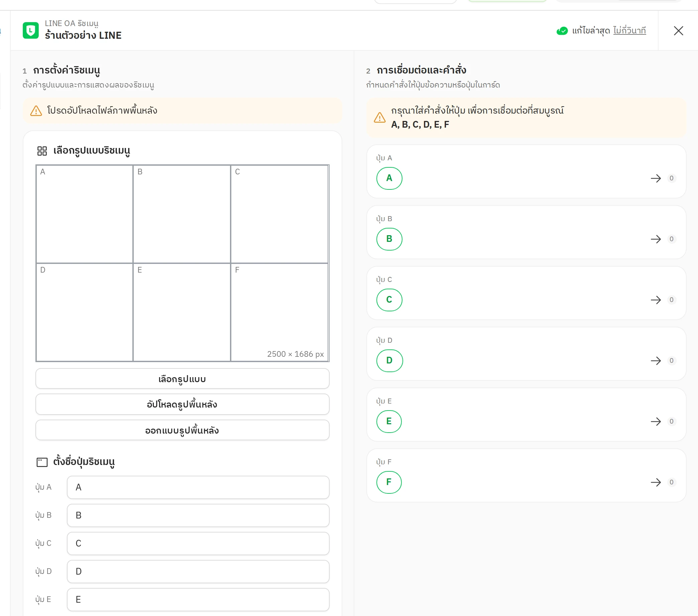Image resolution: width=698 pixels, height=616 pixels.
Task: Open the ไม่กี่วินาที last-edited link
Action: (x=629, y=31)
